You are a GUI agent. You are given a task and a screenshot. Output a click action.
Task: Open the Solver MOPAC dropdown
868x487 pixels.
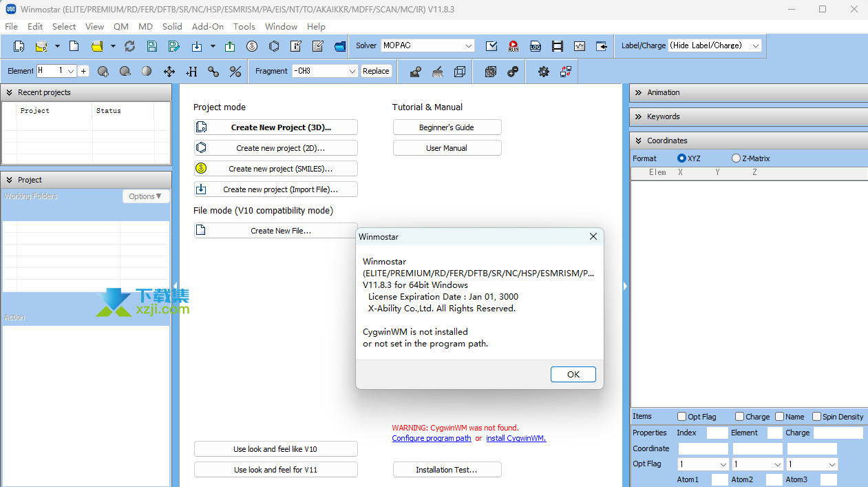(427, 45)
